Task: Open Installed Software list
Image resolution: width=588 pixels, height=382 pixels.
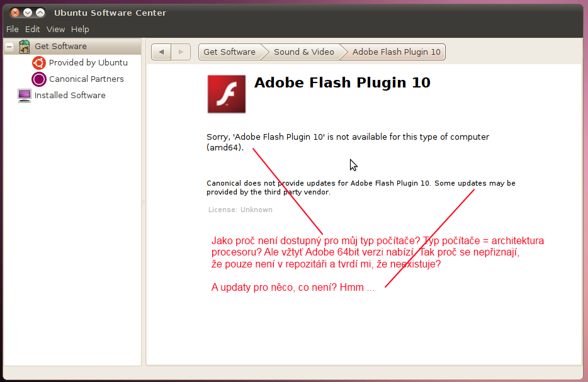Action: pyautogui.click(x=70, y=95)
